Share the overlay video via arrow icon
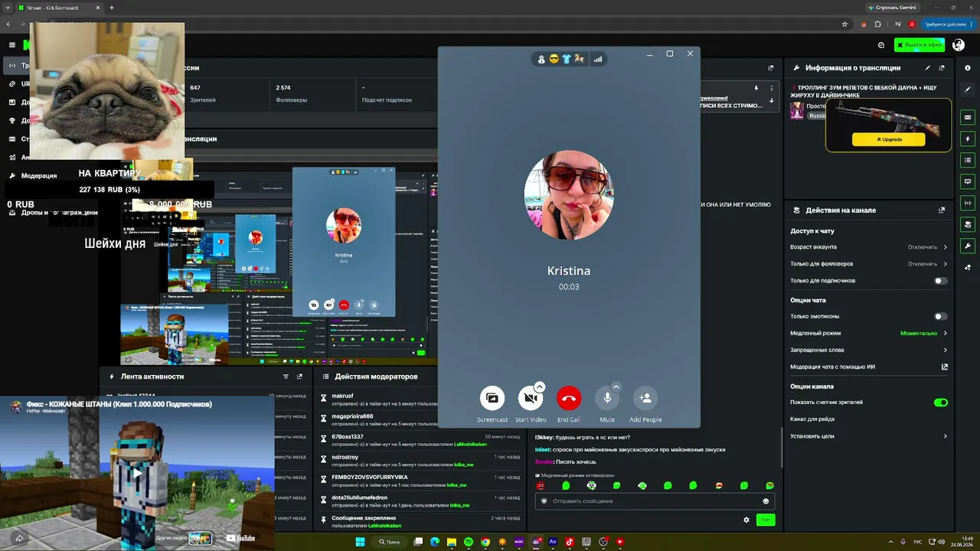Image resolution: width=980 pixels, height=551 pixels. tap(18, 538)
